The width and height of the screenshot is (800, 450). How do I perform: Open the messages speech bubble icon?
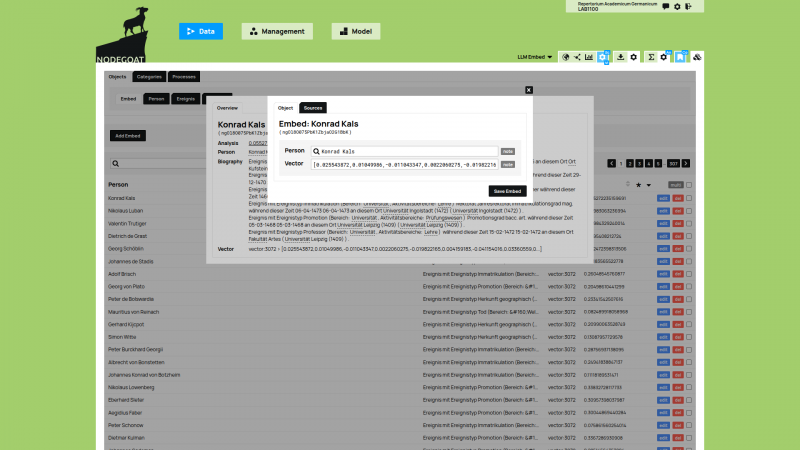click(x=666, y=7)
